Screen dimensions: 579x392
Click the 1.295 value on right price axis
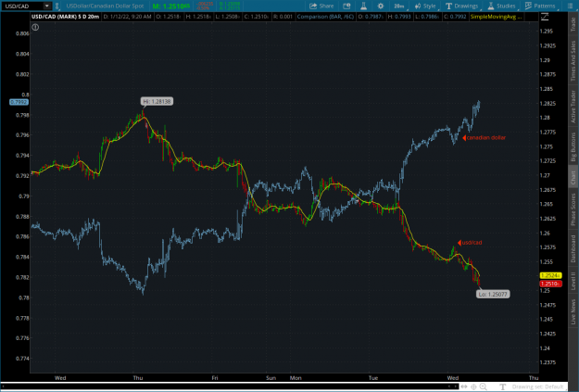click(547, 31)
